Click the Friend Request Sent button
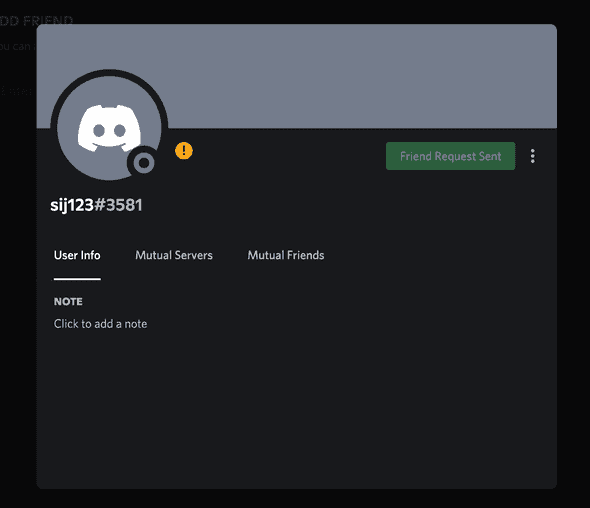 [x=450, y=156]
